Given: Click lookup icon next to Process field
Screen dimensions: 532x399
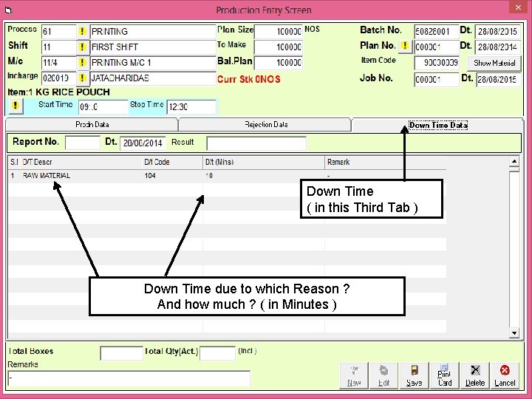Looking at the screenshot, I should point(82,32).
